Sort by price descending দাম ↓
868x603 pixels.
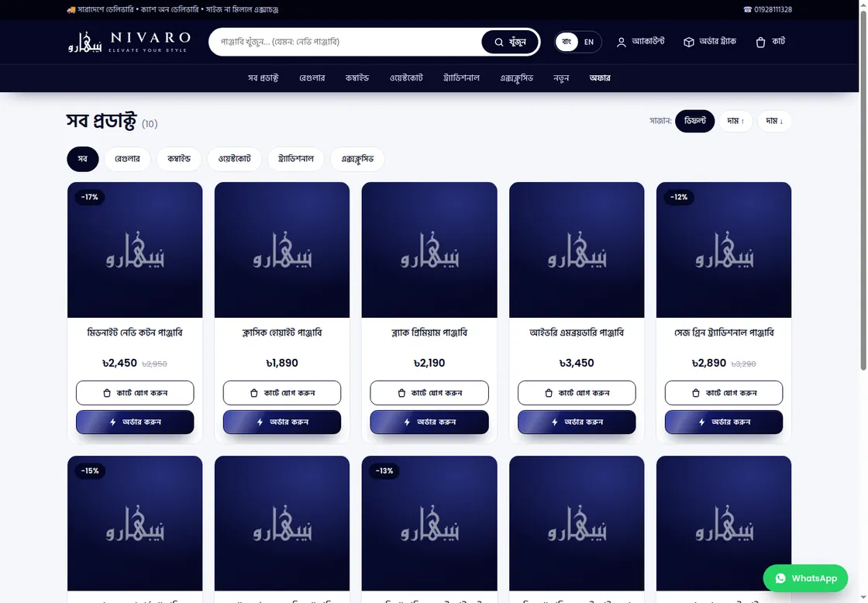pos(774,121)
